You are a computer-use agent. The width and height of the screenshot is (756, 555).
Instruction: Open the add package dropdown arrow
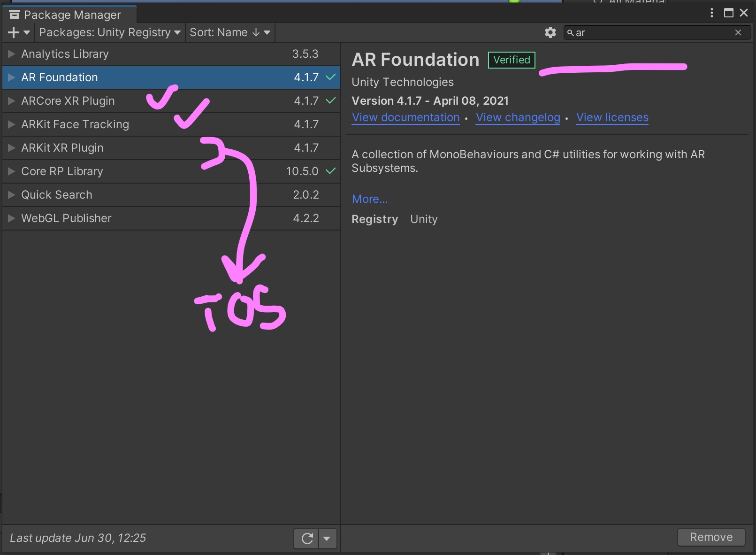(27, 32)
